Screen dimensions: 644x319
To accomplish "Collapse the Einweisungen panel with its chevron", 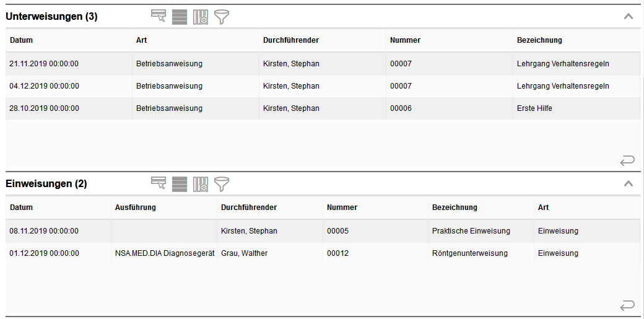I will 629,183.
